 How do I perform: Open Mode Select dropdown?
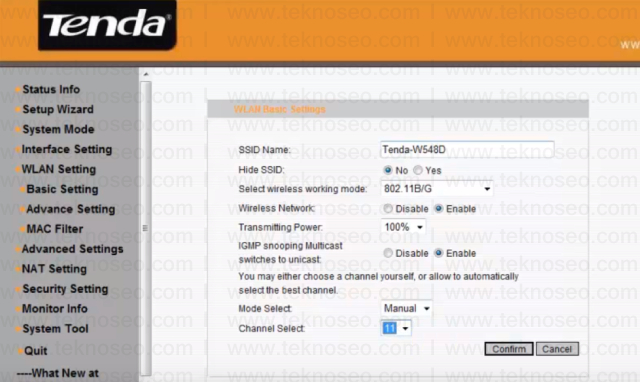pos(406,308)
